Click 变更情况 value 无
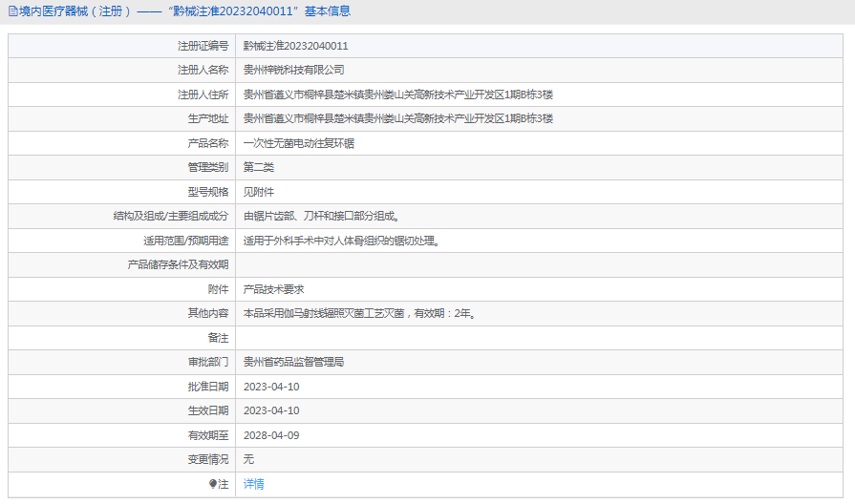855x504 pixels. click(248, 459)
